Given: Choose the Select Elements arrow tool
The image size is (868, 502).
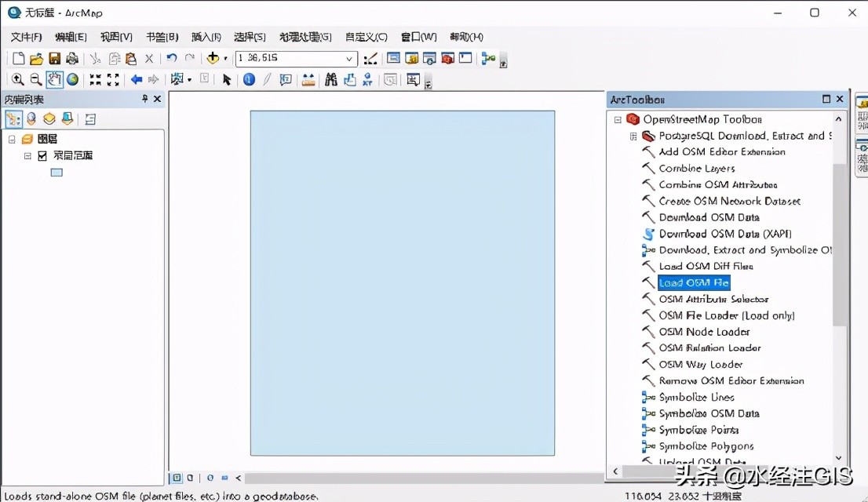Looking at the screenshot, I should (226, 80).
